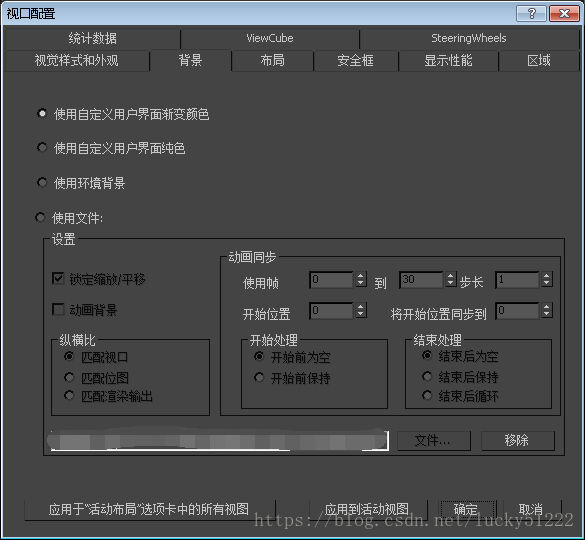Click the 开始位置 value field
Viewport: 585px width, 540px height.
pyautogui.click(x=331, y=310)
